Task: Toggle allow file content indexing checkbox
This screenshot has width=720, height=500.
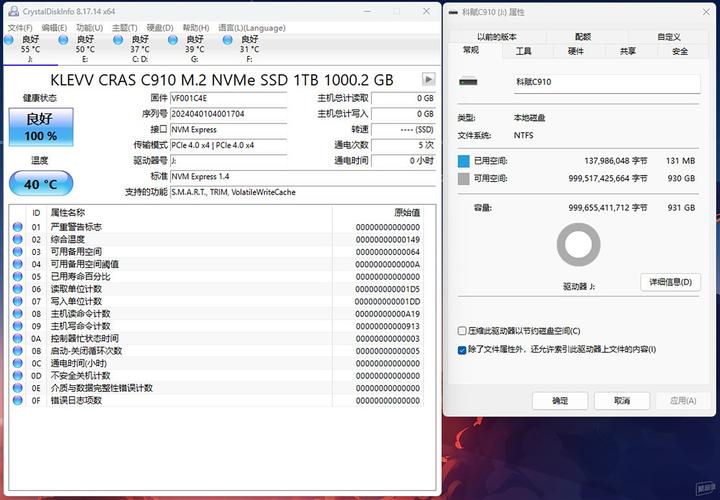Action: [462, 350]
